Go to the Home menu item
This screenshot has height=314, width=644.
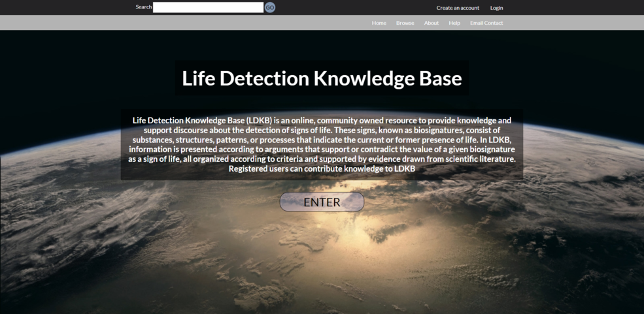[x=379, y=23]
